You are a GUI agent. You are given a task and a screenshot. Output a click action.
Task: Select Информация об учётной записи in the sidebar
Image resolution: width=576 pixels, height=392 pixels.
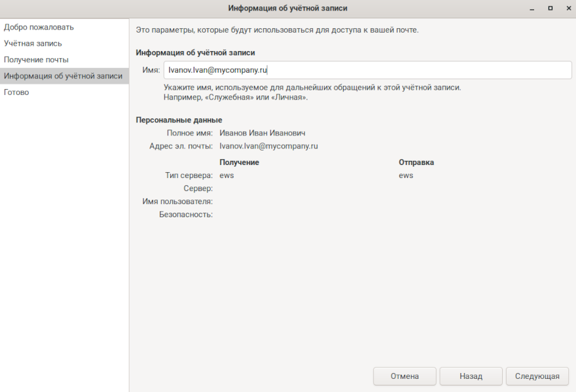(x=63, y=76)
